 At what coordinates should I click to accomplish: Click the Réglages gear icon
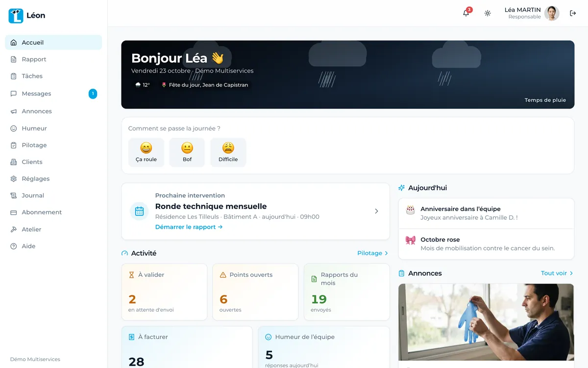[x=14, y=179]
